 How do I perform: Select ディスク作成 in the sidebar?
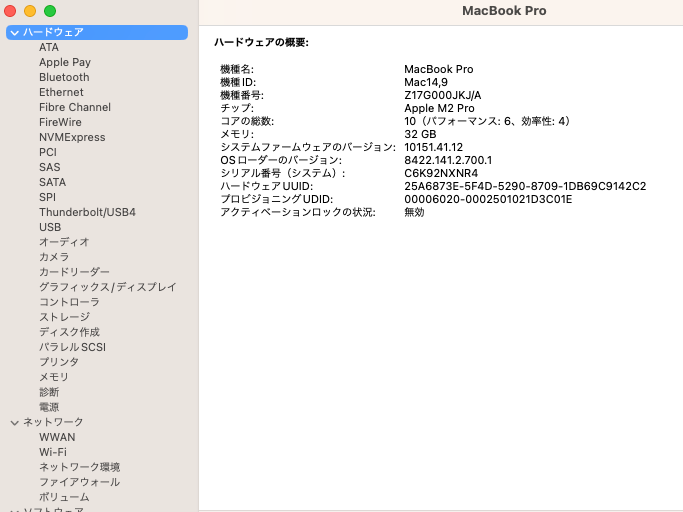69,332
